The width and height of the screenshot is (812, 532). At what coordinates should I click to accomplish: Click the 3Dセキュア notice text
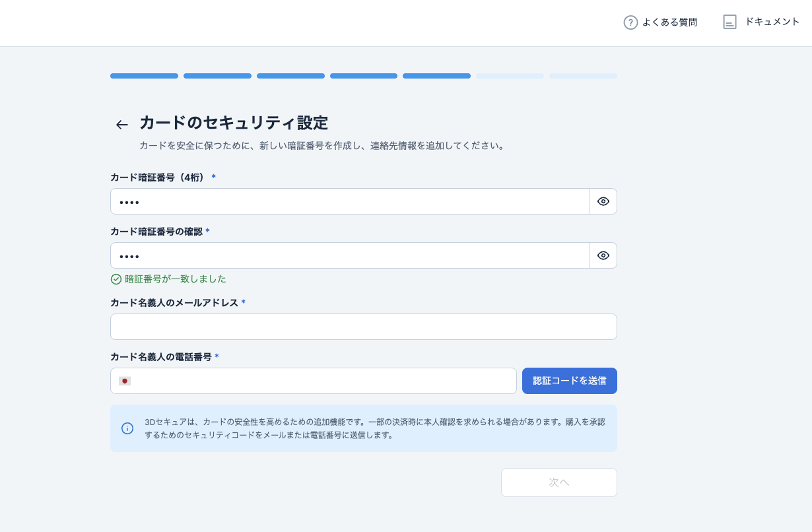click(x=375, y=428)
